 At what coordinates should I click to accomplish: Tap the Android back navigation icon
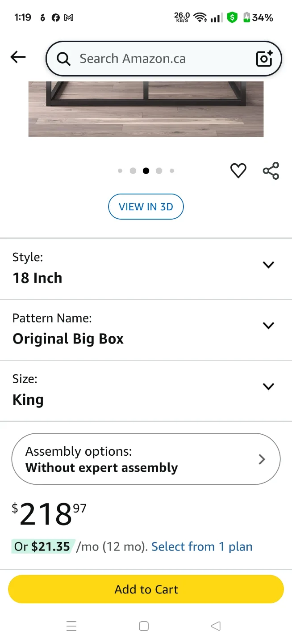pos(216,626)
